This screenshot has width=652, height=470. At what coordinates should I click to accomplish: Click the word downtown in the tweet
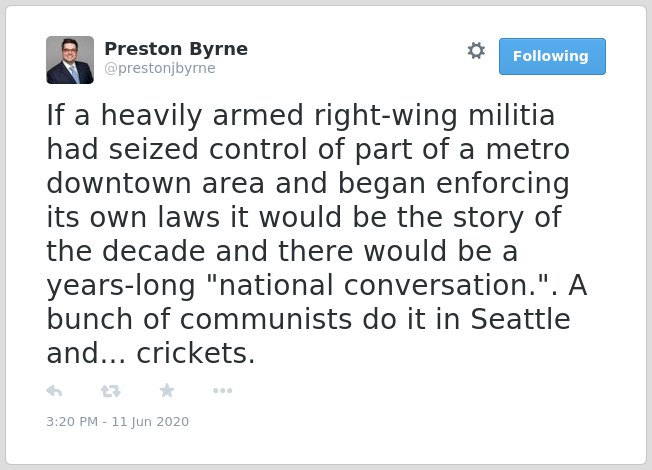[119, 183]
